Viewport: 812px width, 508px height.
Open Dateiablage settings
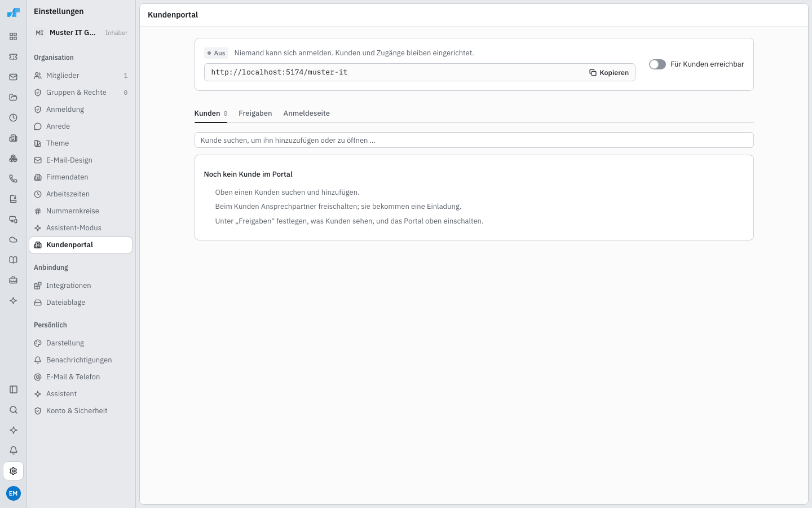click(81, 303)
